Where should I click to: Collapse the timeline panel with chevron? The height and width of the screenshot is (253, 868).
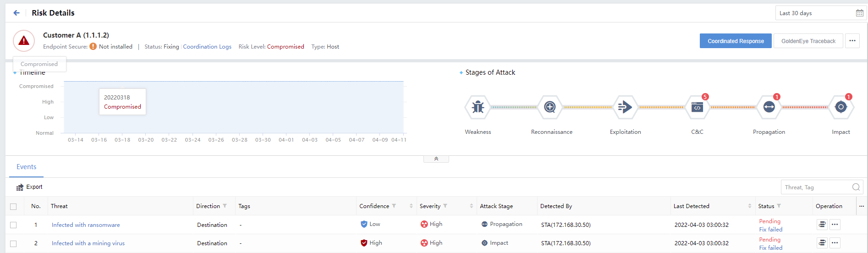pyautogui.click(x=436, y=159)
